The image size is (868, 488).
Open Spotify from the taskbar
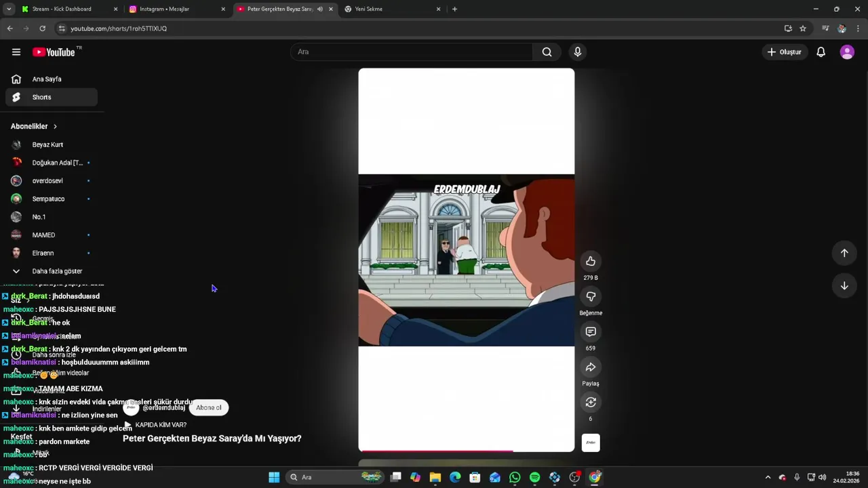534,477
